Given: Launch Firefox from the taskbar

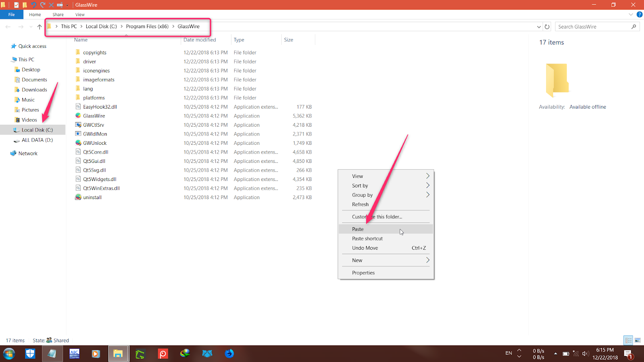Looking at the screenshot, I should coord(229,354).
